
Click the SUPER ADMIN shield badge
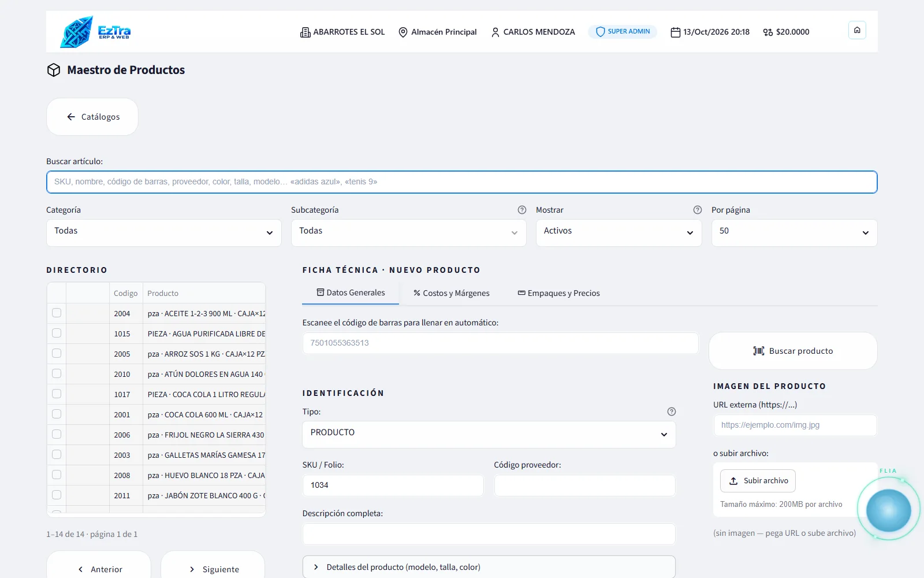[623, 32]
